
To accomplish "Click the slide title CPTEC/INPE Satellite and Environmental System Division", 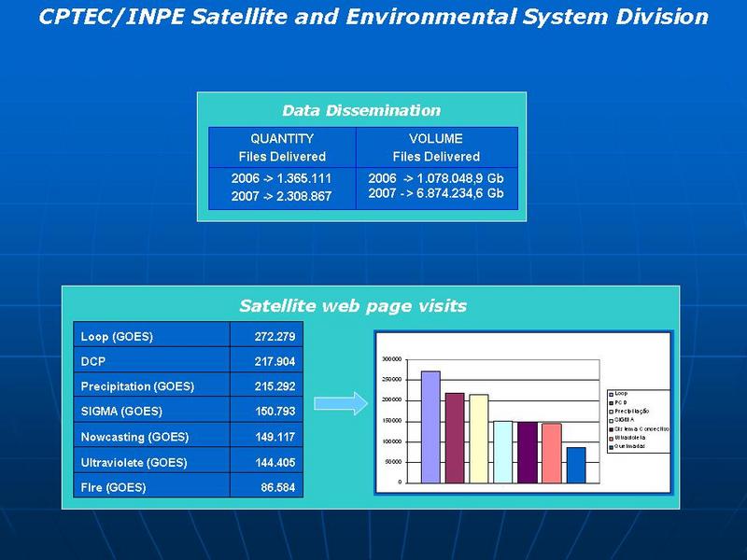I will click(373, 17).
